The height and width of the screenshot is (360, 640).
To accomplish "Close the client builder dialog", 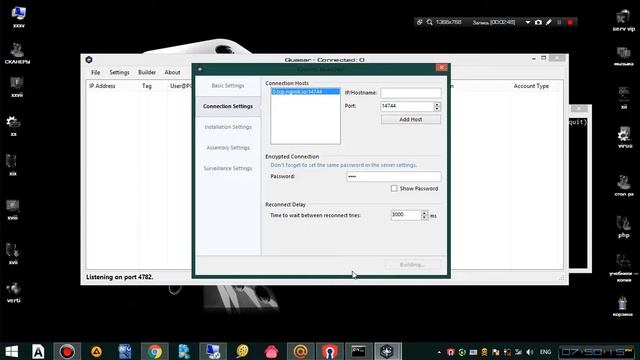I will point(441,67).
